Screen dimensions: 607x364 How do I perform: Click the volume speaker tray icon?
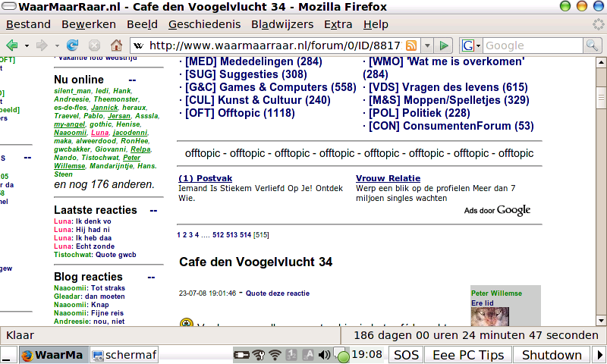click(324, 354)
